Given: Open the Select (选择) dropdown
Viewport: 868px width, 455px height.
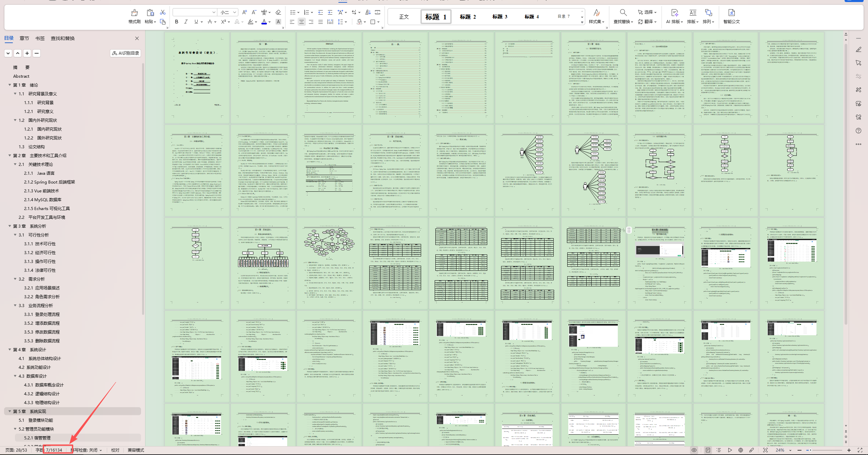Looking at the screenshot, I should coord(647,12).
